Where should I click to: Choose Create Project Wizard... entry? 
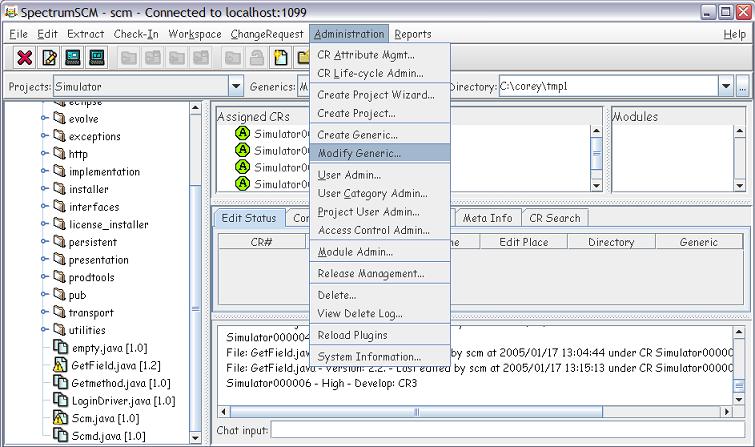(x=380, y=95)
